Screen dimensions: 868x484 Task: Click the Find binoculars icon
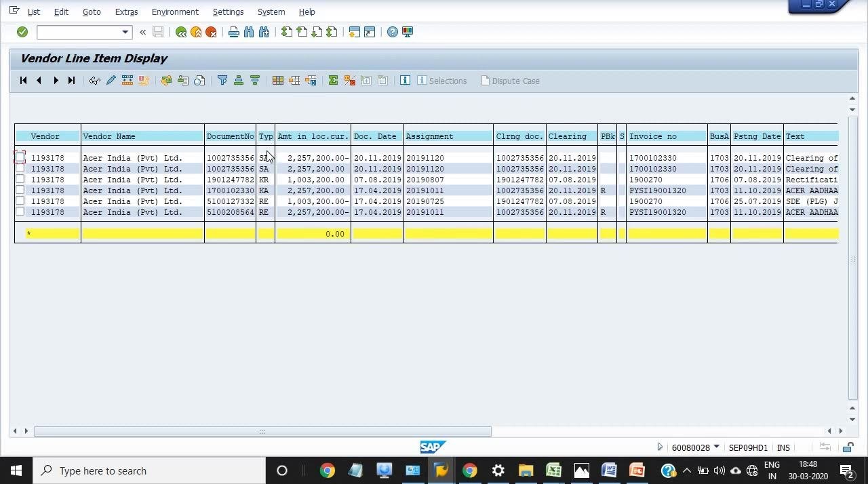tap(249, 32)
